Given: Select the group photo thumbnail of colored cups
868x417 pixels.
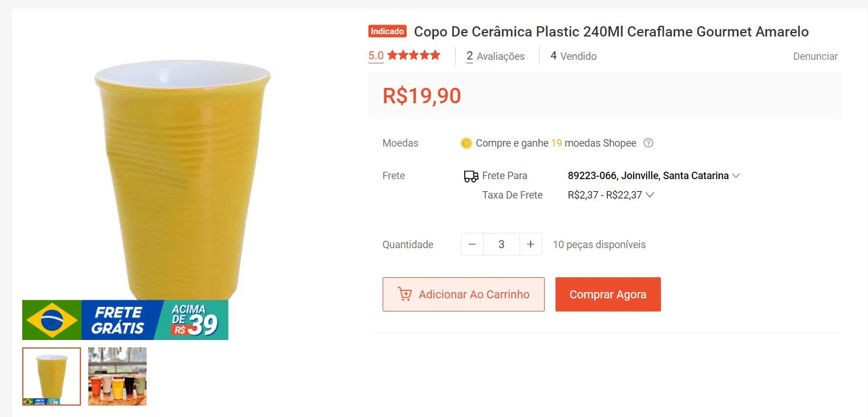Looking at the screenshot, I should point(117,376).
